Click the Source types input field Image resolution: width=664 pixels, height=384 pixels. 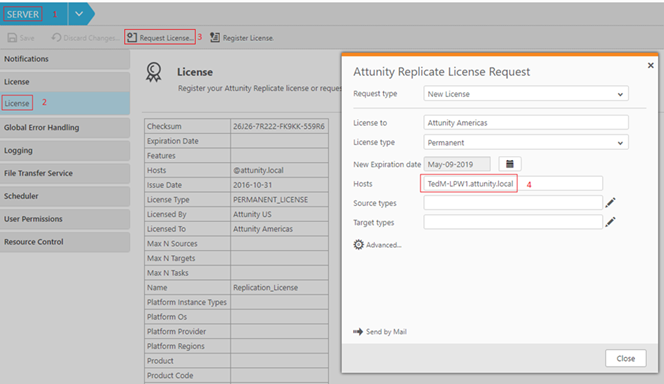(x=513, y=203)
